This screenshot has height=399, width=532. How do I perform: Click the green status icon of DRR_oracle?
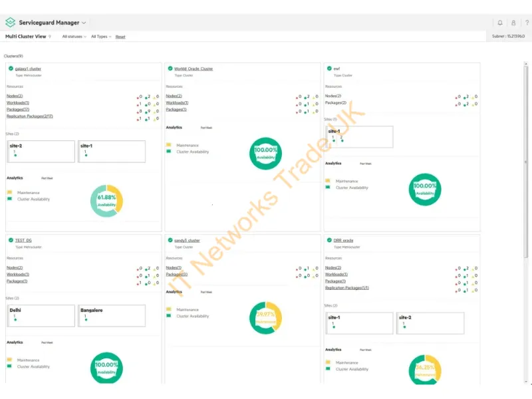click(x=329, y=240)
